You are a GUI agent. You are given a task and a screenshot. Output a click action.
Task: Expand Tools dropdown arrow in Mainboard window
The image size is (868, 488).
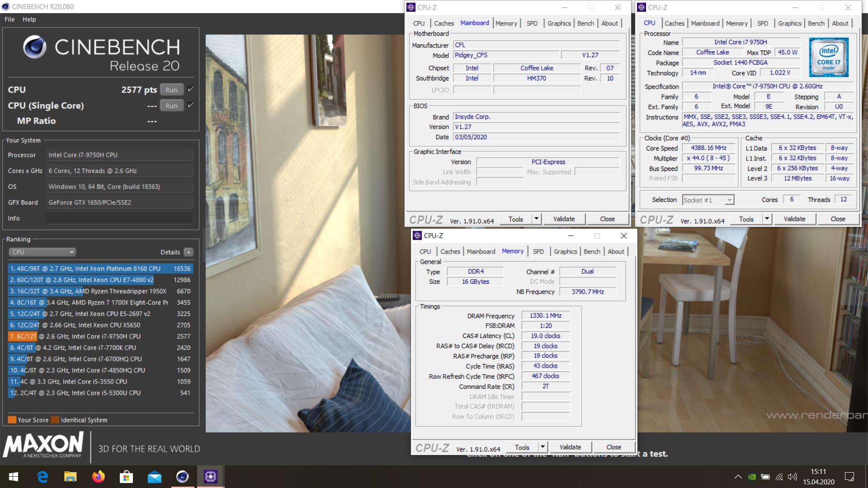pyautogui.click(x=536, y=219)
